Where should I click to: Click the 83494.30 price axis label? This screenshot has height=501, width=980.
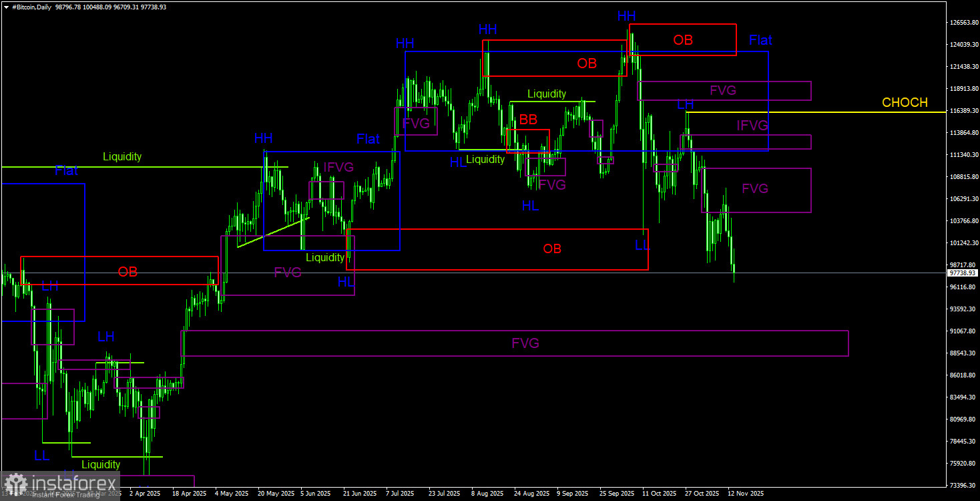961,397
